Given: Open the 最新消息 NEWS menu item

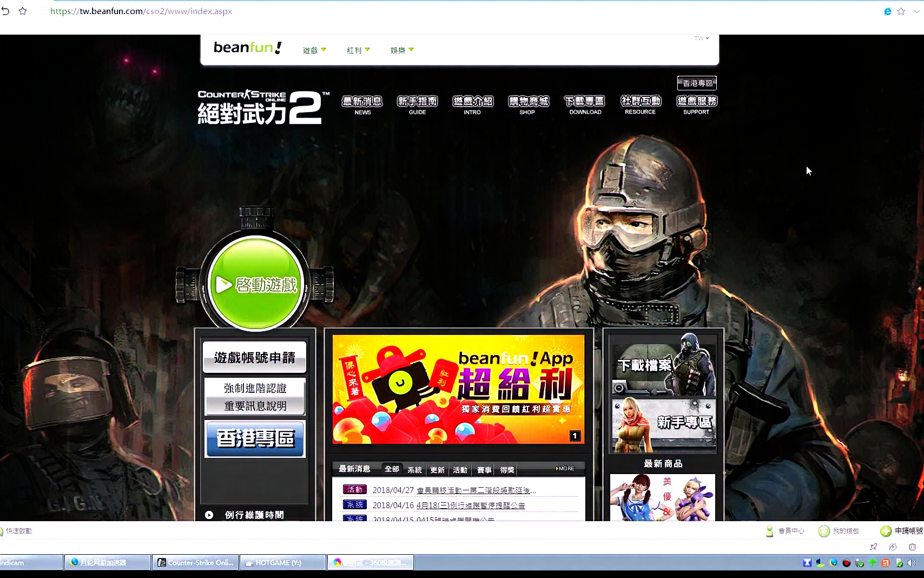Looking at the screenshot, I should click(362, 104).
